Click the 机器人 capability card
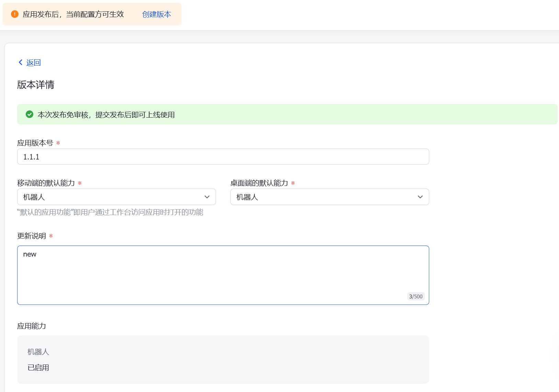The height and width of the screenshot is (392, 559). pyautogui.click(x=223, y=359)
